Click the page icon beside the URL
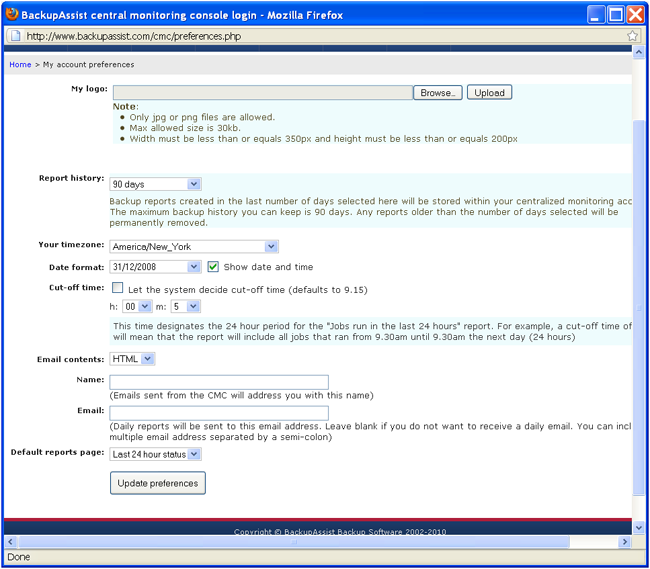Image resolution: width=650 pixels, height=569 pixels. coord(15,36)
